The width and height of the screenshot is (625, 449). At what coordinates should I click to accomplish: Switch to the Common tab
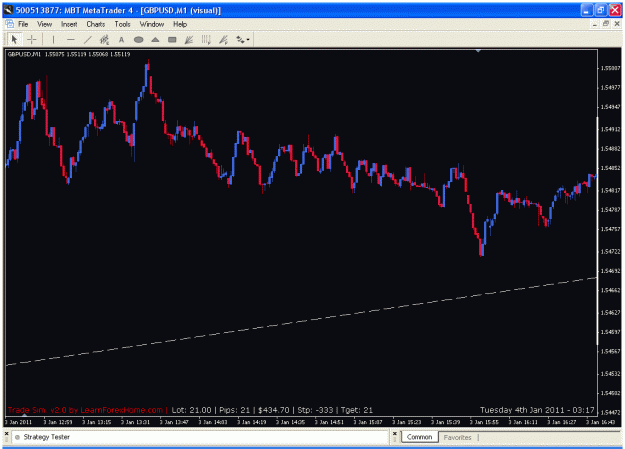coord(419,437)
